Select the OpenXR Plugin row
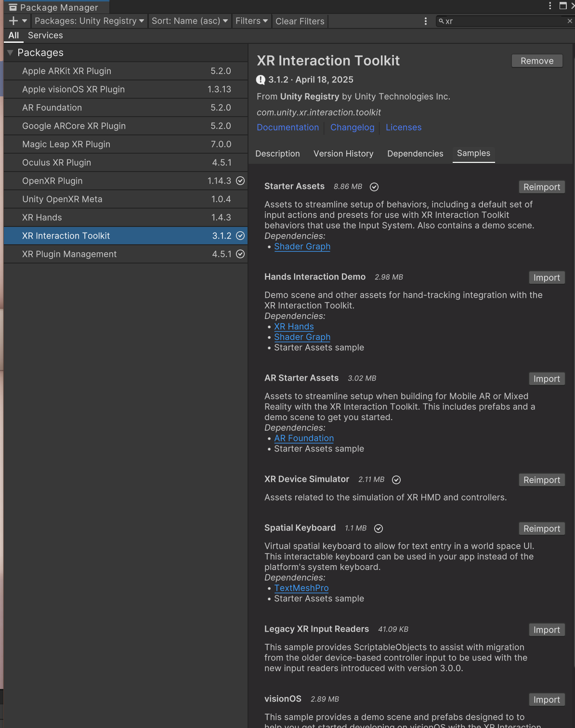Screen dimensions: 575x728 tap(126, 181)
